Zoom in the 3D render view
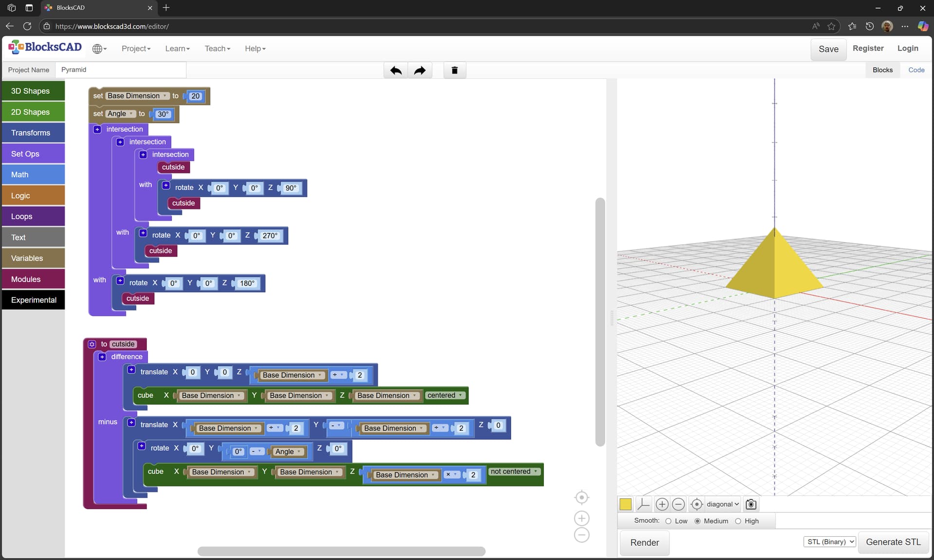This screenshot has width=934, height=560. (x=662, y=504)
